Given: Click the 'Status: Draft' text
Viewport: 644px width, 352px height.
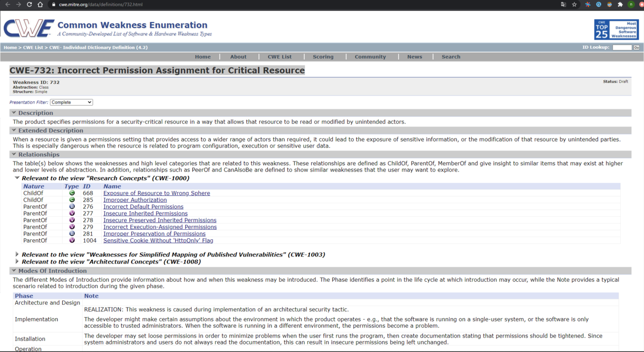Looking at the screenshot, I should click(x=616, y=82).
